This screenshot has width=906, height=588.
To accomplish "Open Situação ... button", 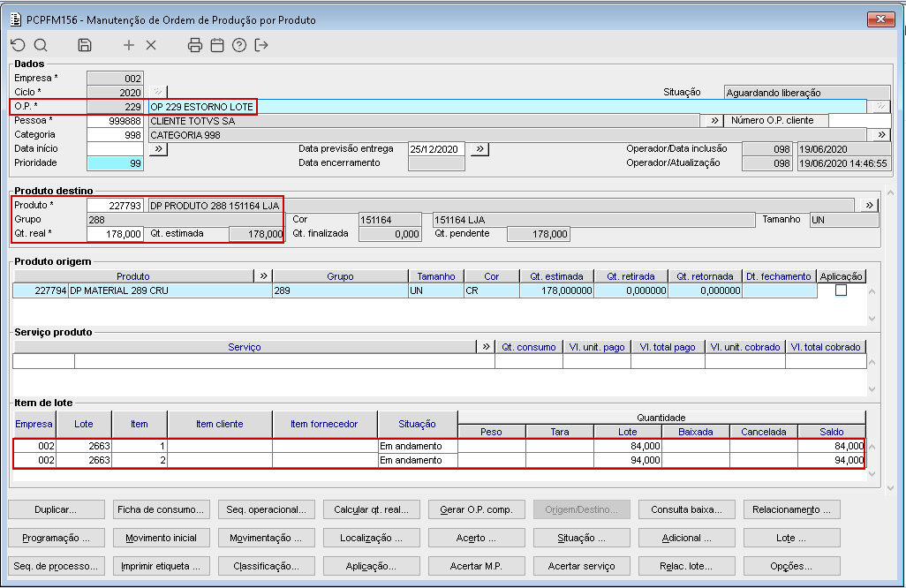I will 582,538.
